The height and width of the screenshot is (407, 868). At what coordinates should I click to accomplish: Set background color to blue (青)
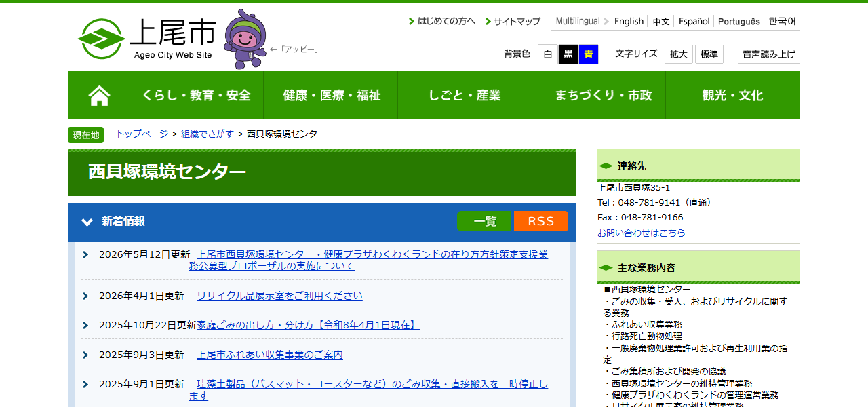[x=589, y=54]
